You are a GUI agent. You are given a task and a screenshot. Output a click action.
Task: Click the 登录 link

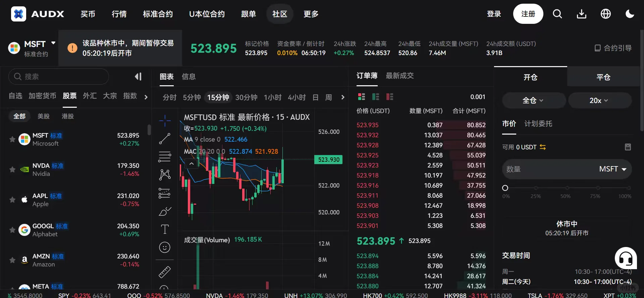[x=494, y=14]
